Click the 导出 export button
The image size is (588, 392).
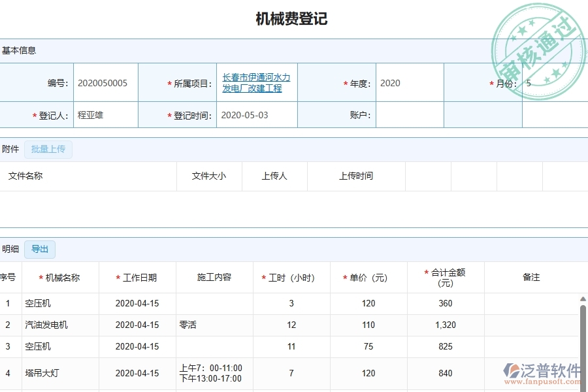click(x=39, y=249)
